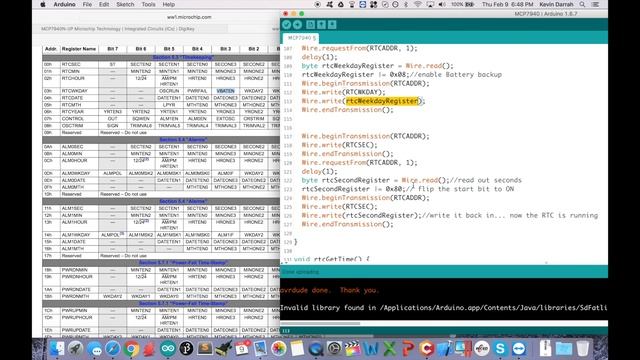Viewport: 640px width, 360px height.
Task: Click the ww1.microchip.com address bar
Action: pyautogui.click(x=189, y=17)
